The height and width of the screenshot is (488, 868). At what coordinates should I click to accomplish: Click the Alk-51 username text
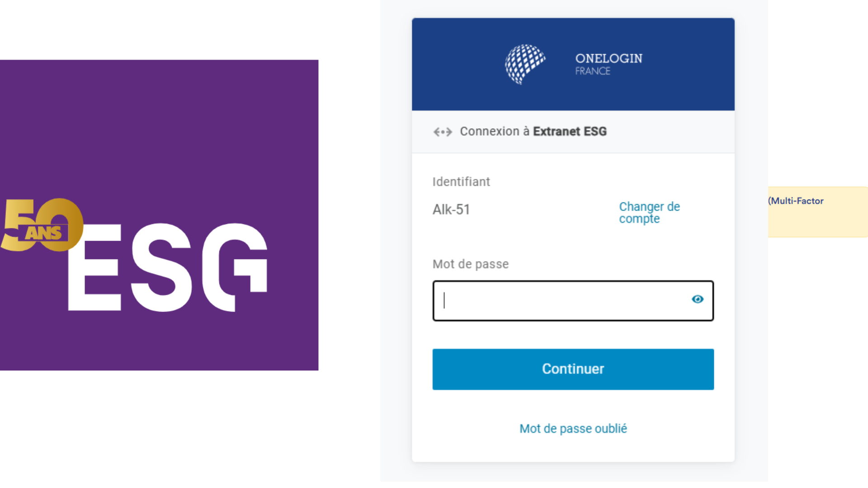click(451, 210)
